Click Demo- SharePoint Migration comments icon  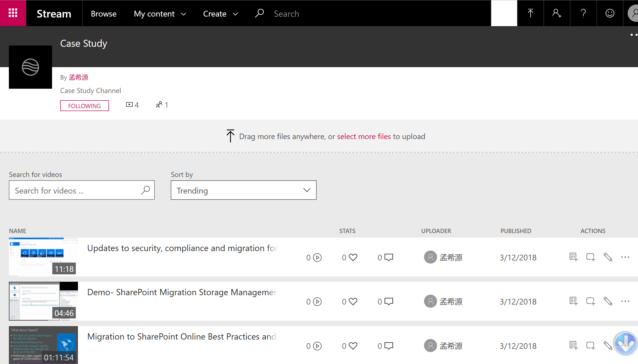point(389,301)
